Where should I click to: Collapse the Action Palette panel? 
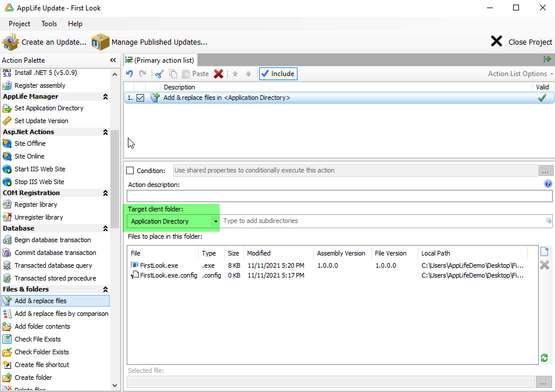coord(113,60)
